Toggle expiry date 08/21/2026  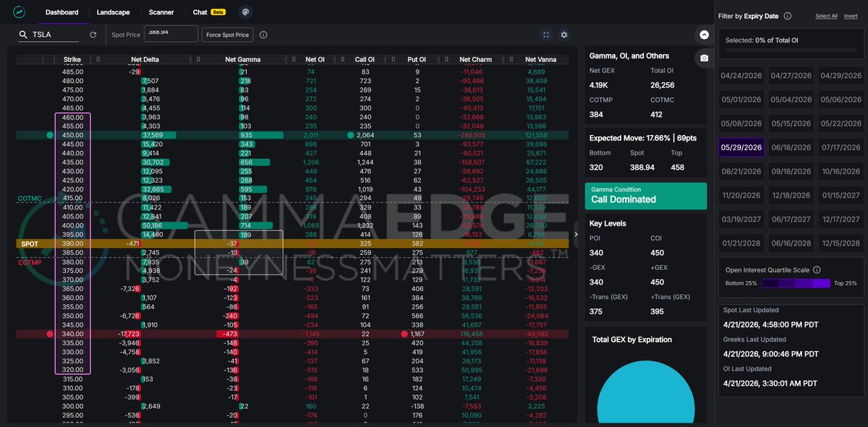click(741, 171)
